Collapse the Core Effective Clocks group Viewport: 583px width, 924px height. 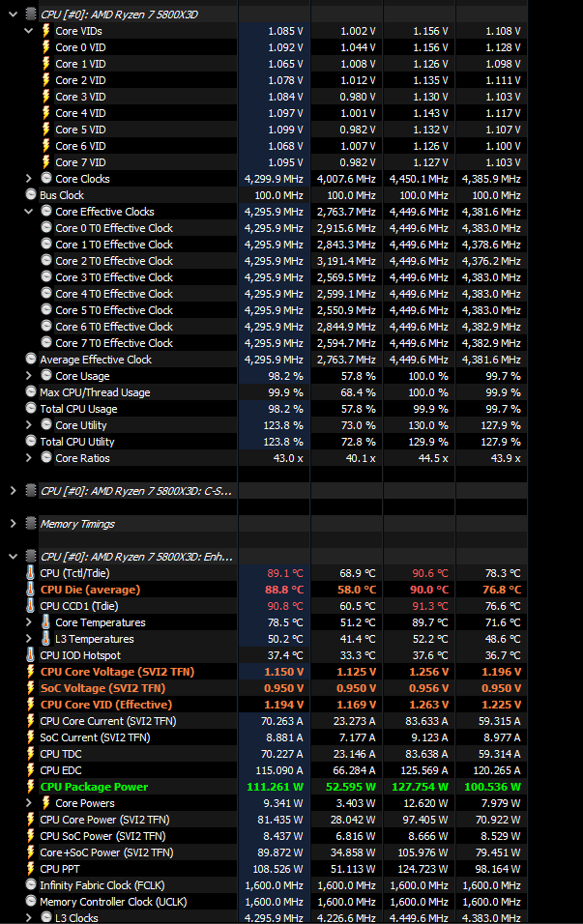[28, 212]
